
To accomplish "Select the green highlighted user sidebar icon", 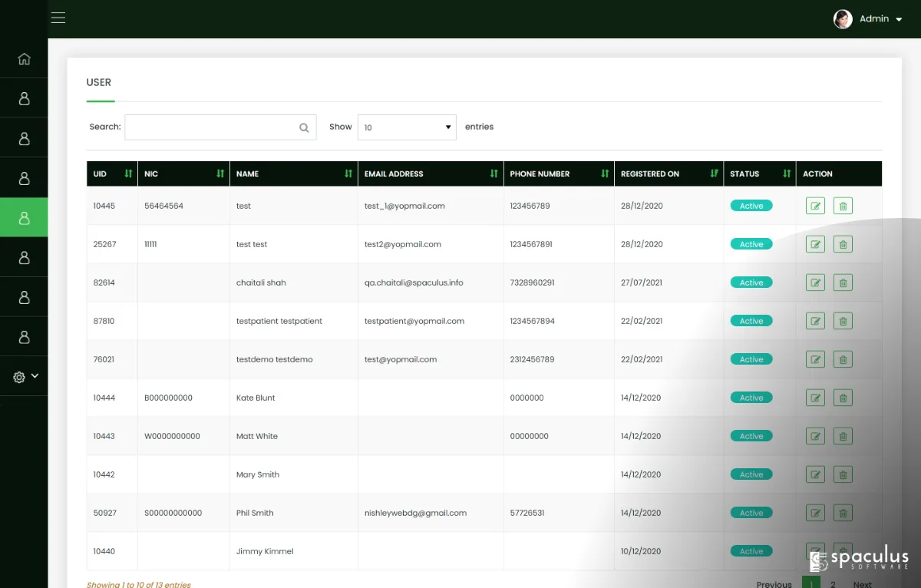I will [x=24, y=218].
